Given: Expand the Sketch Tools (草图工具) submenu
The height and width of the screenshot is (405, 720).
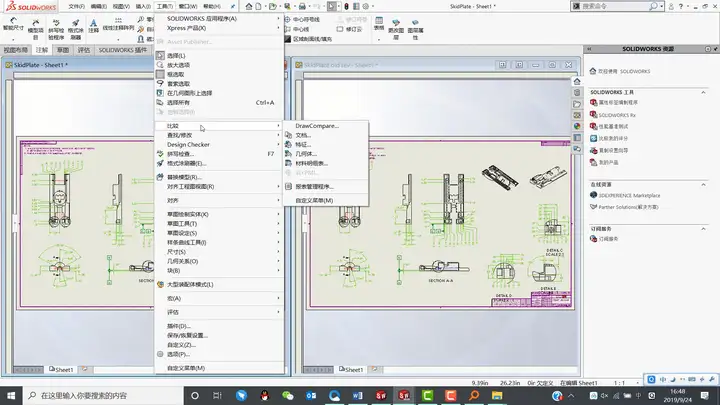Looking at the screenshot, I should point(219,224).
